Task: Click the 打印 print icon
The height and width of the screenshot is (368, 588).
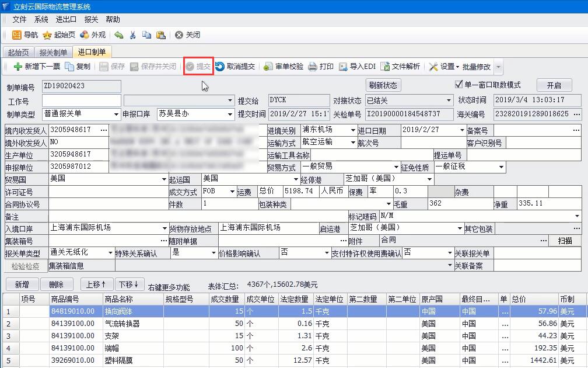Action: point(313,67)
